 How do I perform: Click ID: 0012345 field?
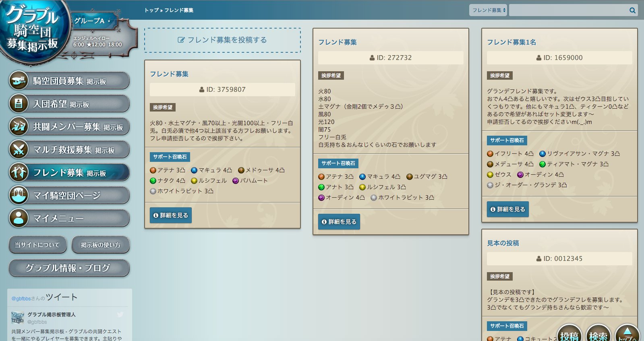tap(559, 258)
